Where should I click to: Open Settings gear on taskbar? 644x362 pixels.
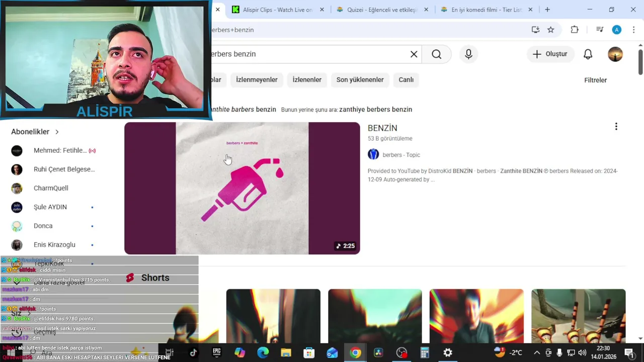[x=448, y=352]
